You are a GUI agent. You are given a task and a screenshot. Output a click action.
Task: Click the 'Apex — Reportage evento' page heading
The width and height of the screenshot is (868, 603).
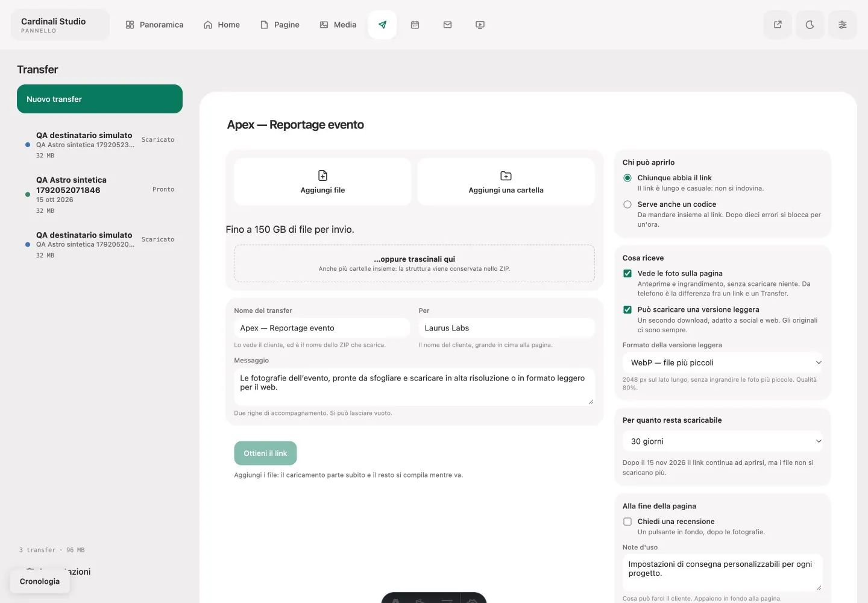coord(295,125)
